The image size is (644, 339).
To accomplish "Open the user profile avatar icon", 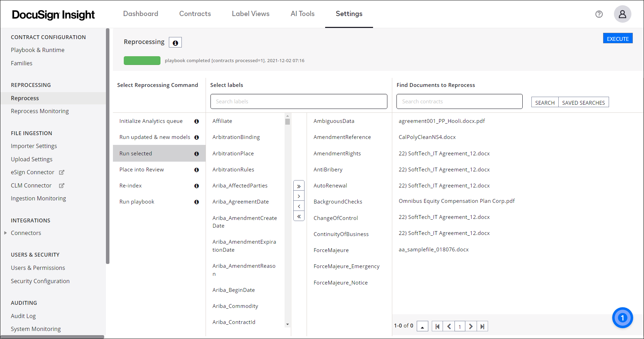I will pyautogui.click(x=623, y=14).
